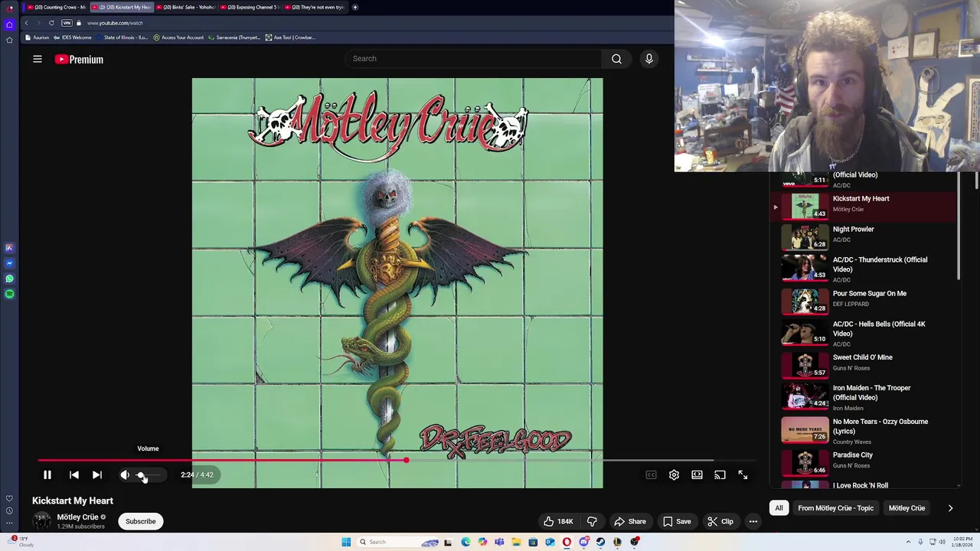Viewport: 980px width, 551px height.
Task: Play AC/DC Thunderstruck from the playlist
Action: tap(865, 269)
